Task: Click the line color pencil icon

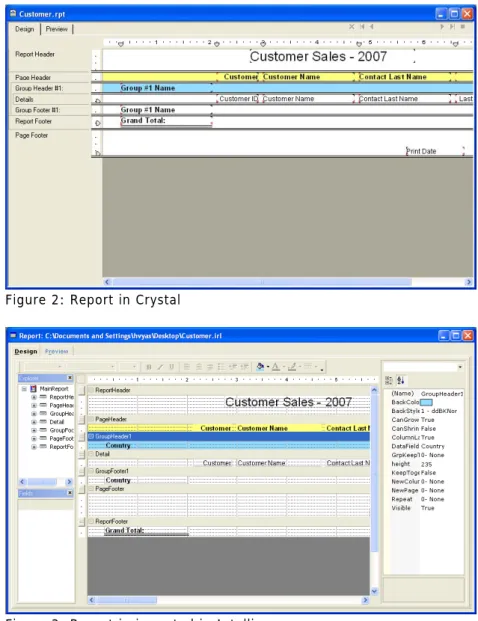Action: coord(292,367)
